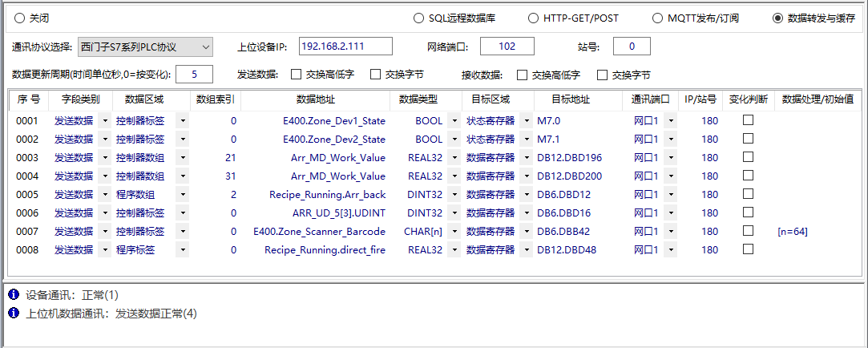Click the 网络端口 field showing 102
Screen dimensions: 868x348
tap(507, 47)
